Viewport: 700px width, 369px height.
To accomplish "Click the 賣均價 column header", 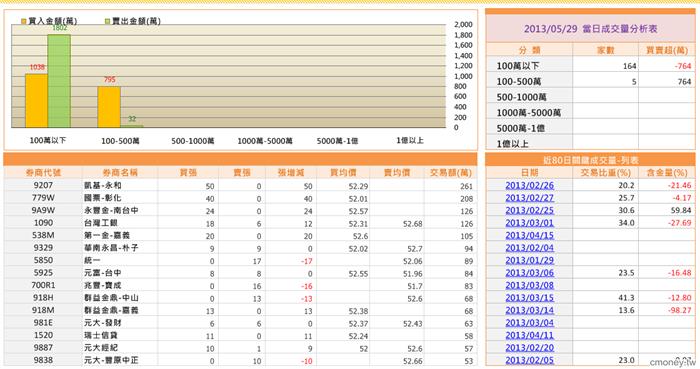I will tap(397, 172).
